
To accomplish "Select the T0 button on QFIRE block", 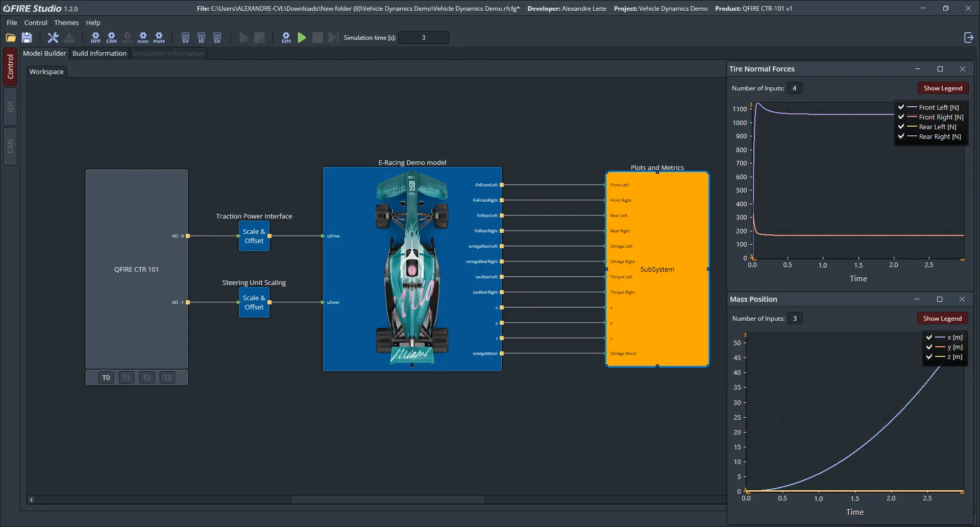I will [x=106, y=377].
